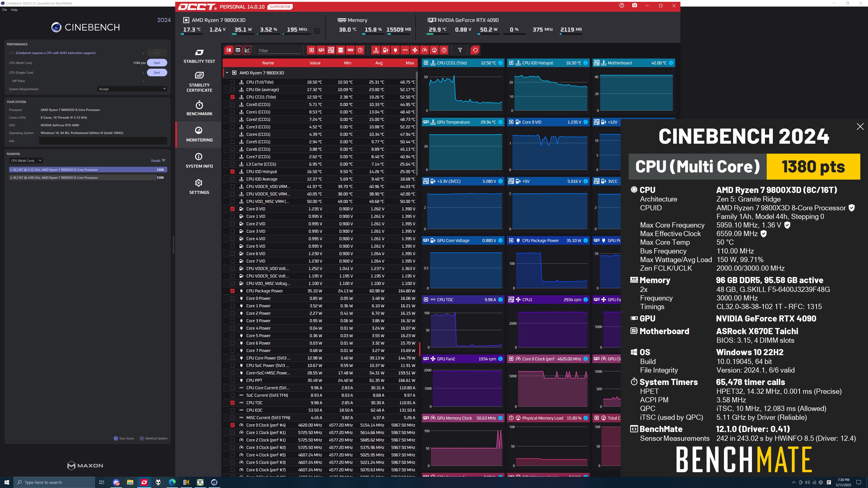The image size is (868, 488).
Task: Collapse AMD Ryzen 7 9800X3D sensor group
Action: [227, 73]
